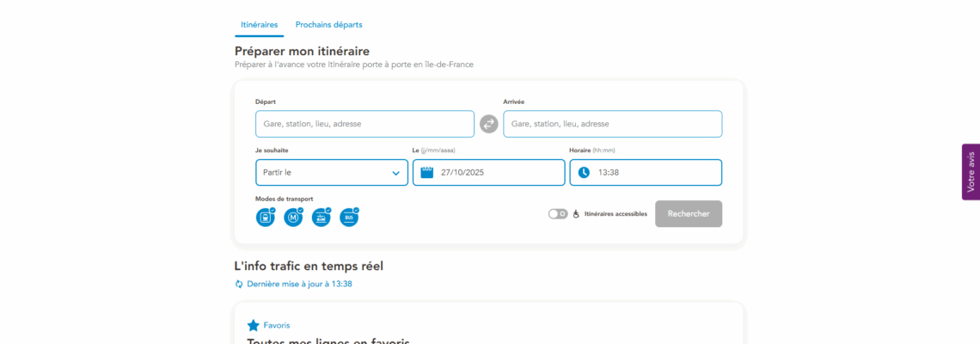Click the clock icon in the Horaire field
The image size is (980, 344).
coord(584,172)
